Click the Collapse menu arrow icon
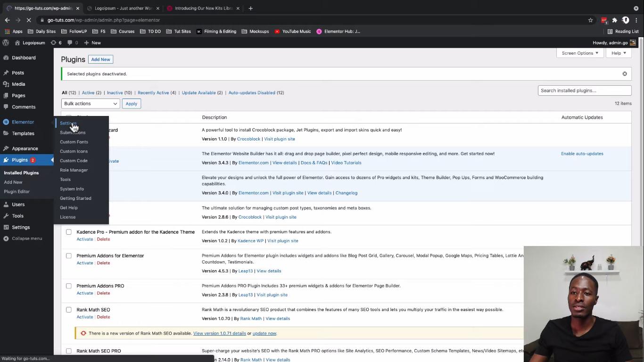644x362 pixels. [6, 239]
